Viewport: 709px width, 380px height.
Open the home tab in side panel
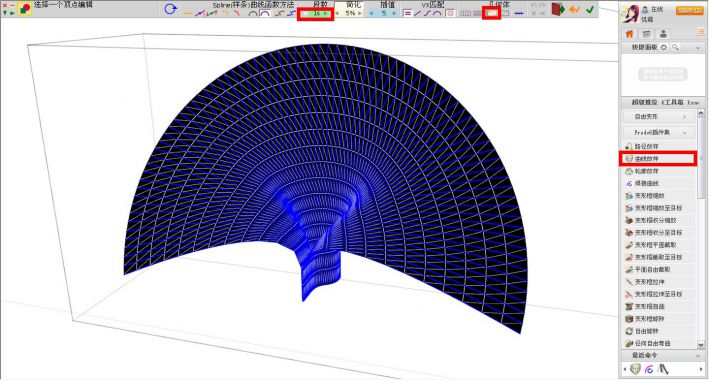629,34
